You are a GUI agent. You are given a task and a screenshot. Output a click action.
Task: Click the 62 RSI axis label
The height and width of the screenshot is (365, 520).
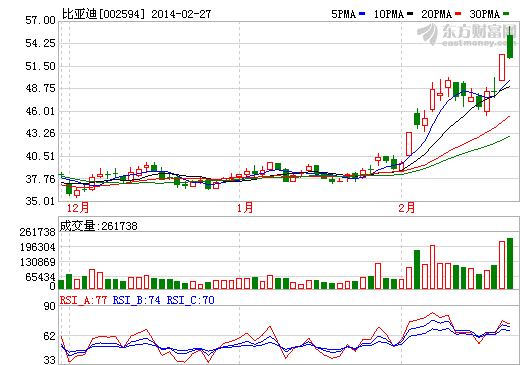click(x=49, y=336)
